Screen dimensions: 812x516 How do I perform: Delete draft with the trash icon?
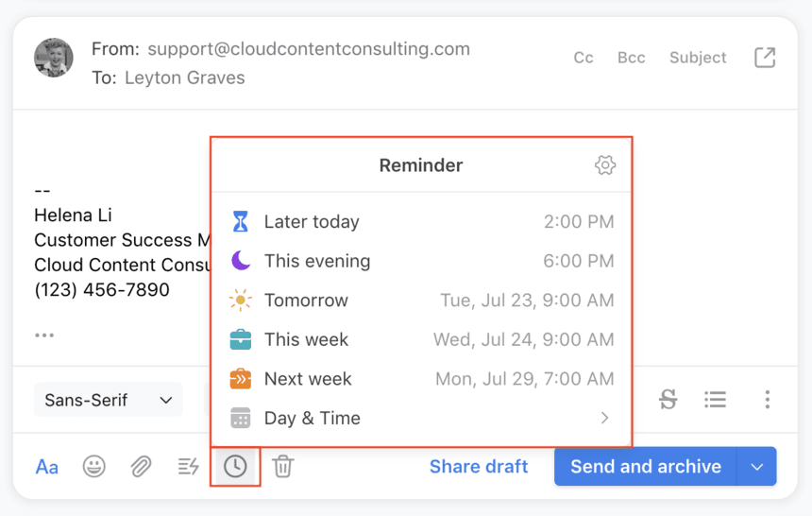(x=282, y=466)
